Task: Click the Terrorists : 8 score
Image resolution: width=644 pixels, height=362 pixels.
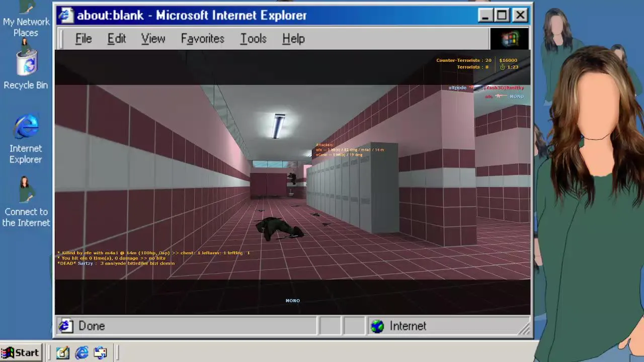Action: click(x=472, y=67)
